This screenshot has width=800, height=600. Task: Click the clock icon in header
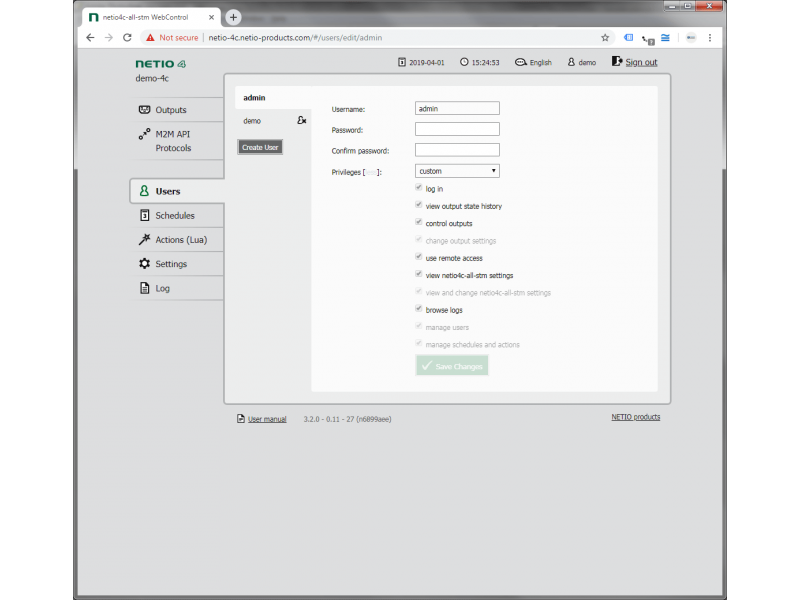coord(464,62)
